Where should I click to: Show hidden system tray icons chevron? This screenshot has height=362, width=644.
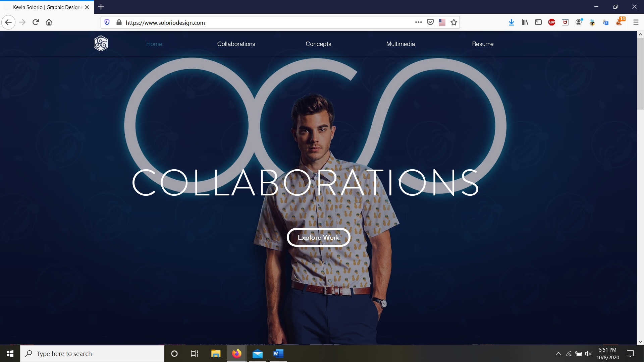[x=558, y=354]
